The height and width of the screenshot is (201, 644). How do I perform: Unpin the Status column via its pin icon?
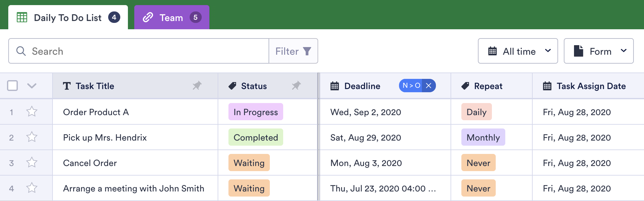click(296, 86)
